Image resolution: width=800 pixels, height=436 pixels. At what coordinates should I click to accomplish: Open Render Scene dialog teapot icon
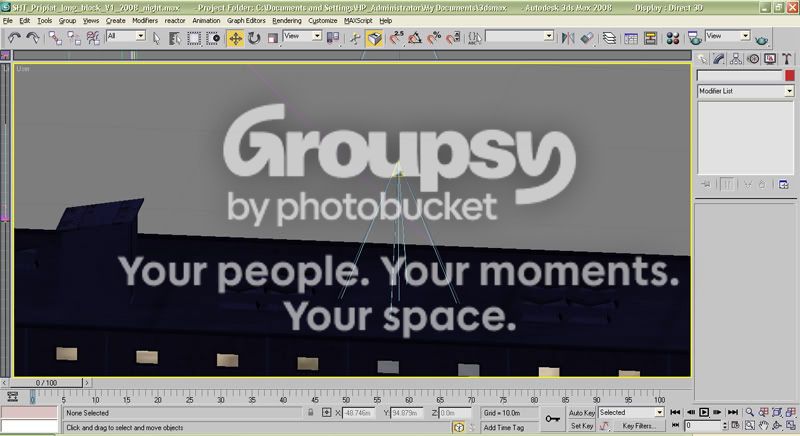point(694,38)
